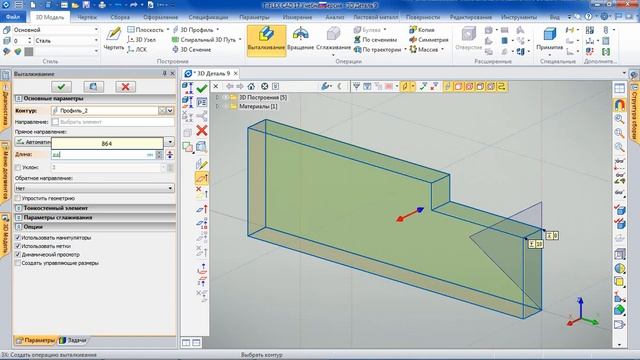Collapse the Основные параметры section
The width and height of the screenshot is (640, 360).
(x=19, y=98)
